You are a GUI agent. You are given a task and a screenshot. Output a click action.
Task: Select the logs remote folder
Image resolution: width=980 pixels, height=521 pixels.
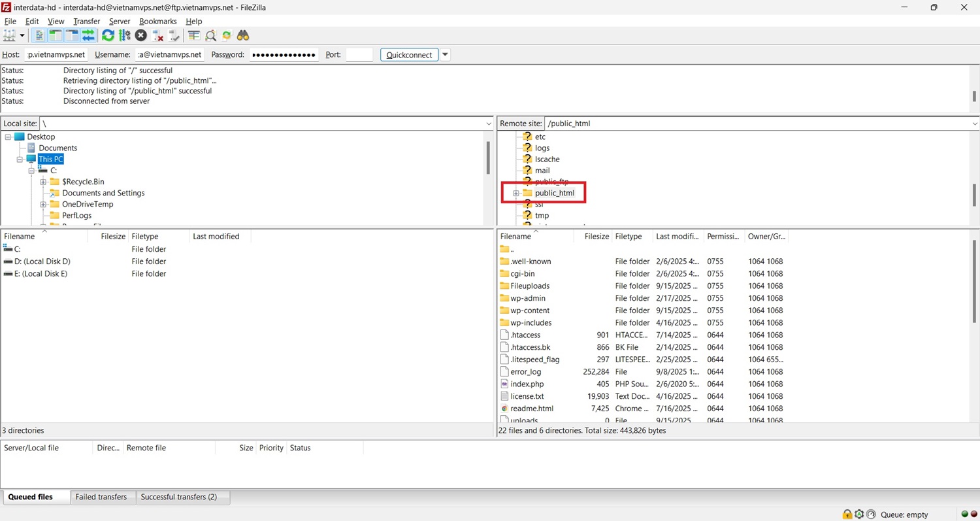click(542, 148)
